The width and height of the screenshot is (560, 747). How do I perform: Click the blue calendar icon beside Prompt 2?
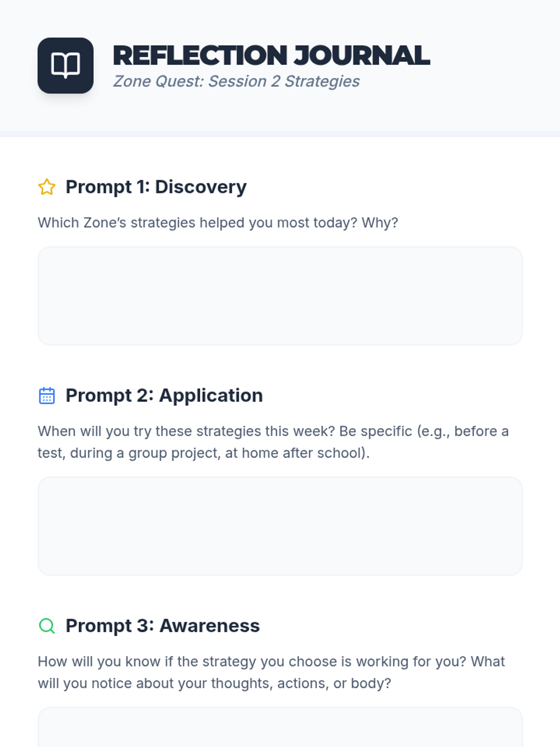click(47, 395)
